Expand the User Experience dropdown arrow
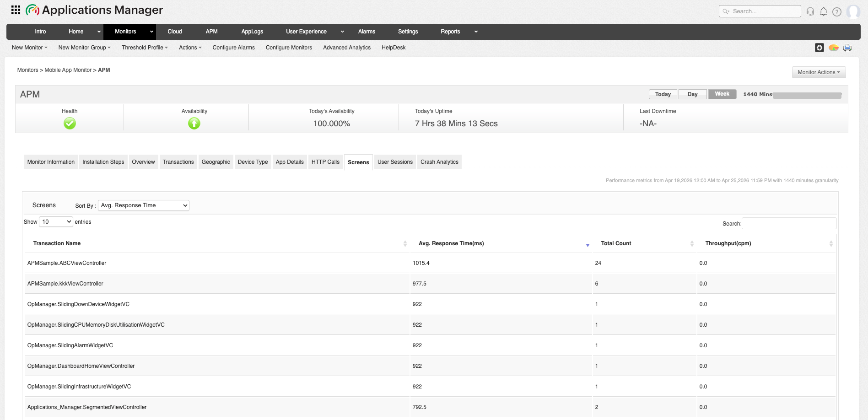This screenshot has height=420, width=868. click(342, 32)
